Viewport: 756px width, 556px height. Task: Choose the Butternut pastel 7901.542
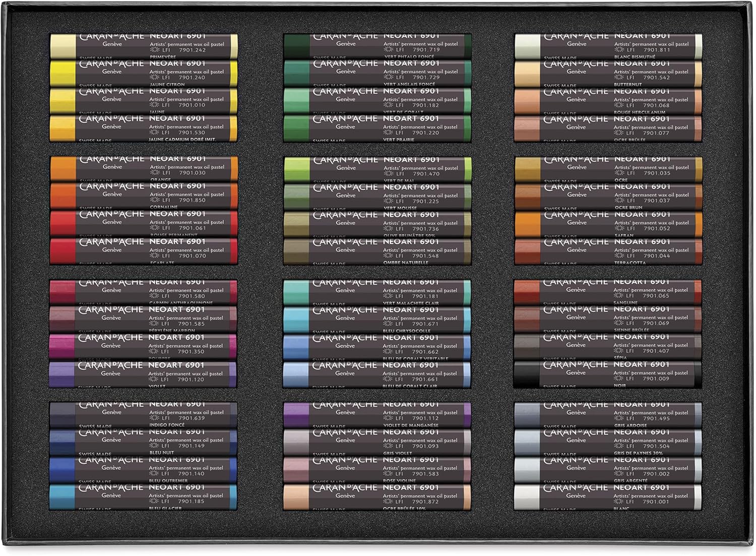608,74
